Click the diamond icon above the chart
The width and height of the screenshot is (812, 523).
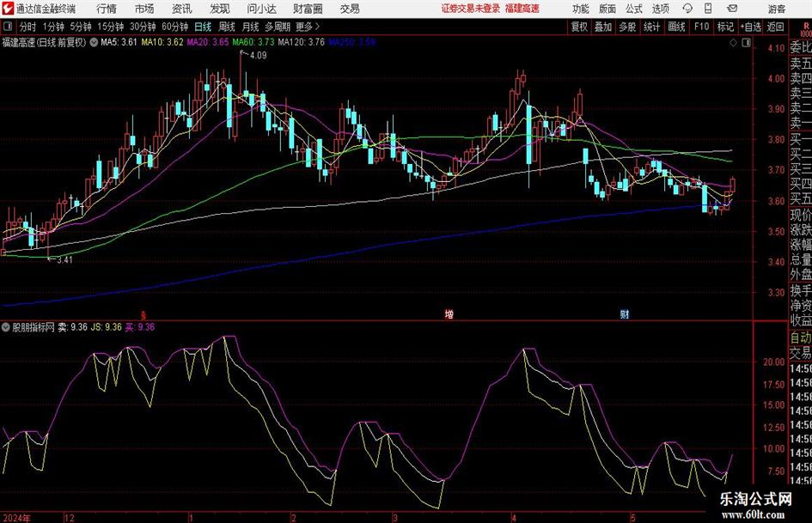[x=733, y=43]
